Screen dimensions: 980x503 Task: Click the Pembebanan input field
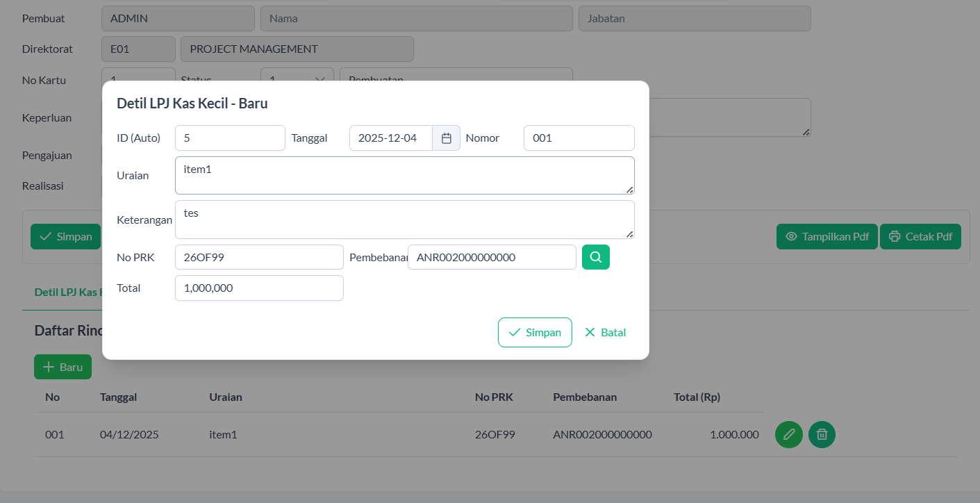(x=492, y=257)
